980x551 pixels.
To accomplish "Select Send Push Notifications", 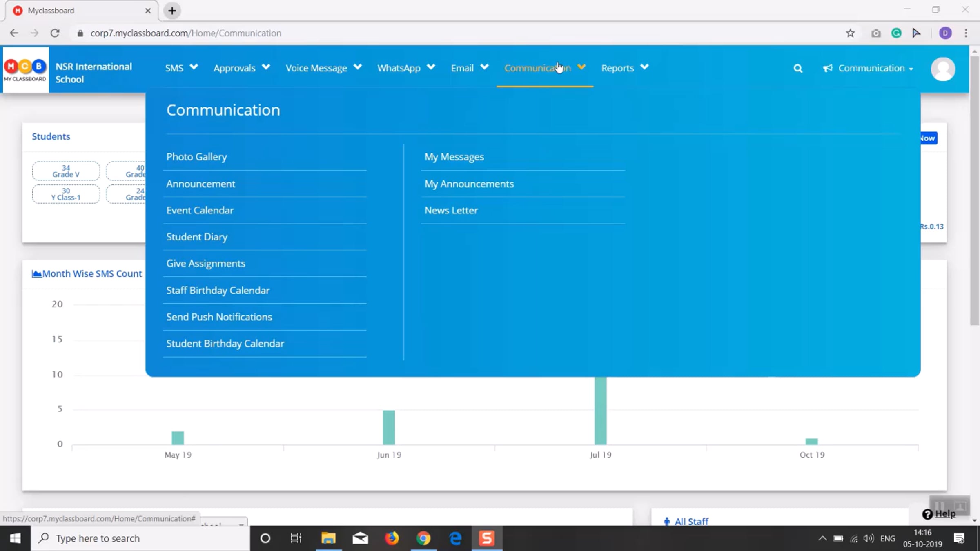I will coord(219,317).
